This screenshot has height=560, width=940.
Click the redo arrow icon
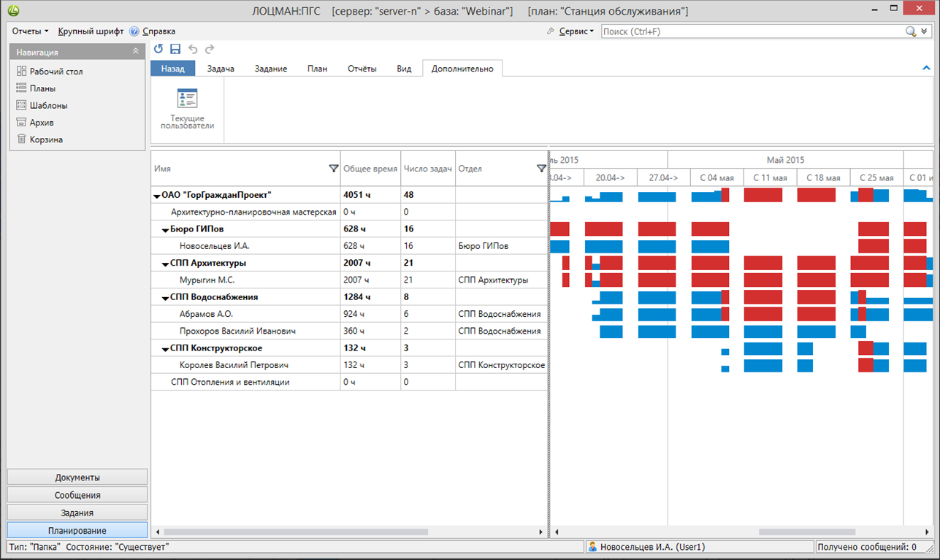coord(210,49)
